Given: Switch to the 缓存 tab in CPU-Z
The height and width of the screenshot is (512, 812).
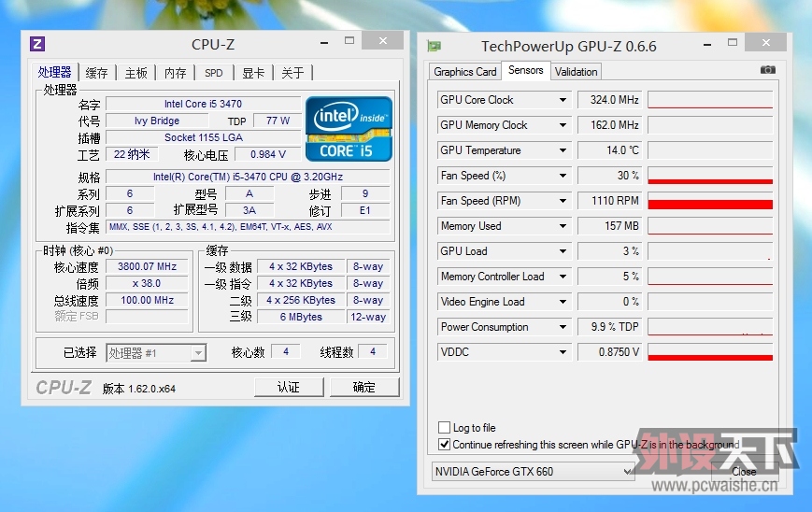Looking at the screenshot, I should click(x=97, y=73).
